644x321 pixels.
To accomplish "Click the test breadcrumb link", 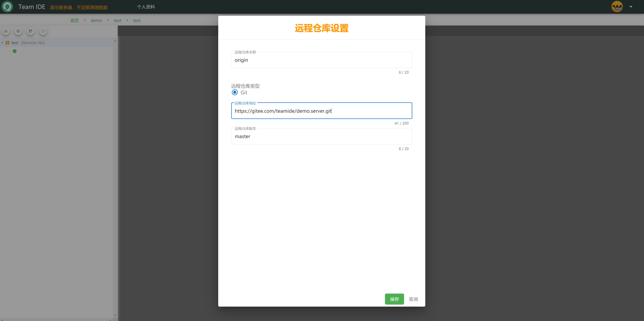I will (117, 20).
